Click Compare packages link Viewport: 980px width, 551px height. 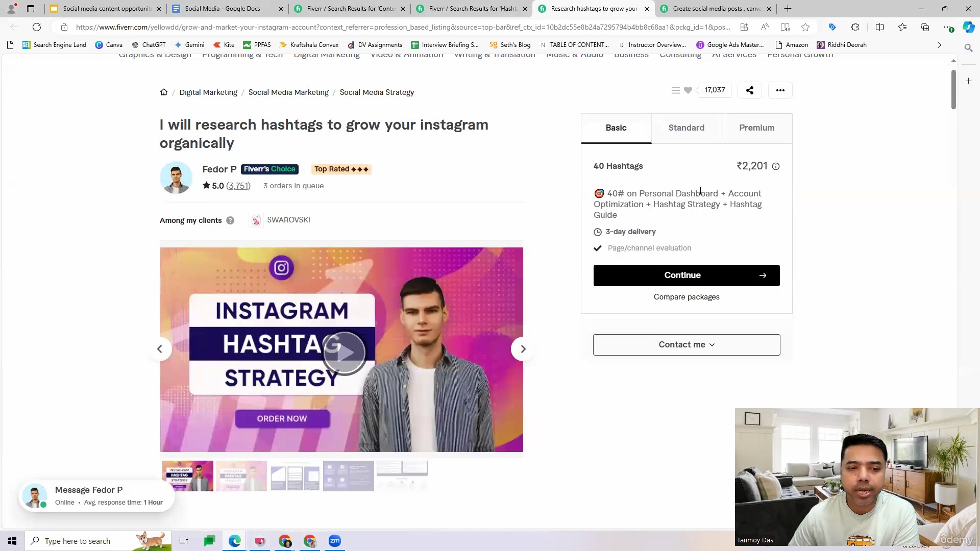687,297
